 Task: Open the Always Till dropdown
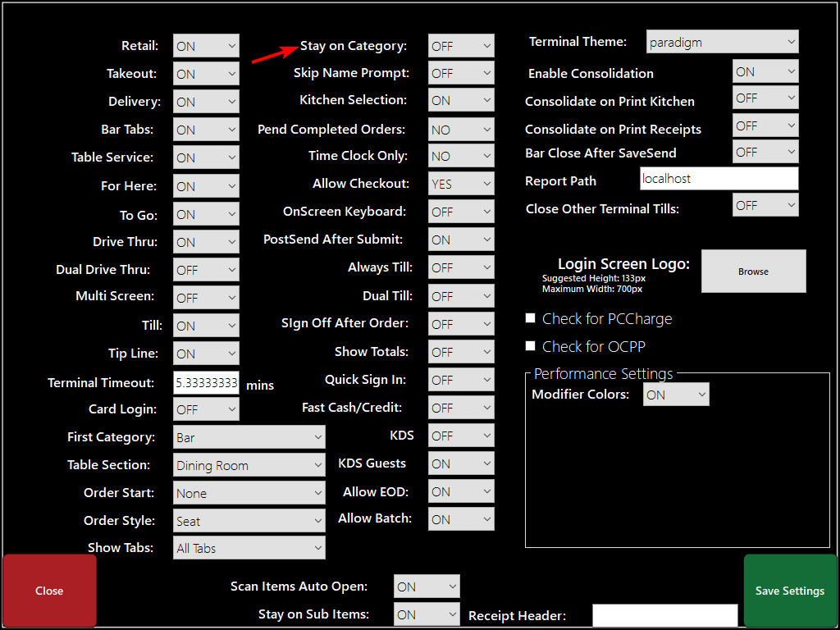point(461,267)
